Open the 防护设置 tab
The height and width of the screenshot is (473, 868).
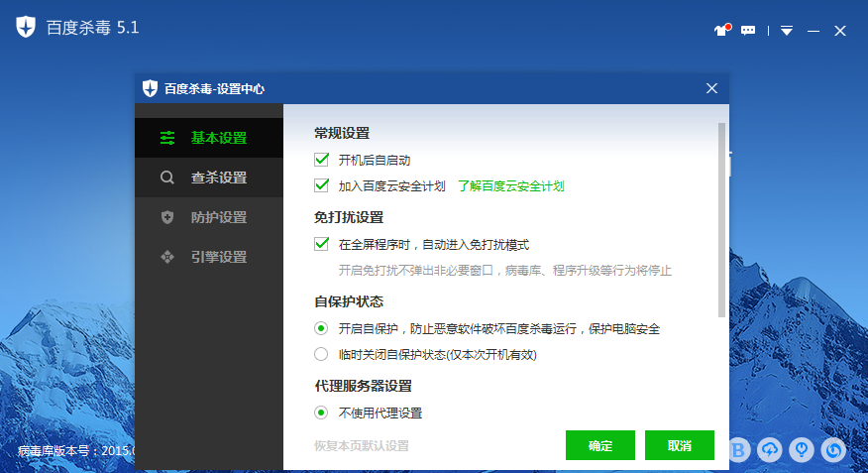[x=209, y=217]
